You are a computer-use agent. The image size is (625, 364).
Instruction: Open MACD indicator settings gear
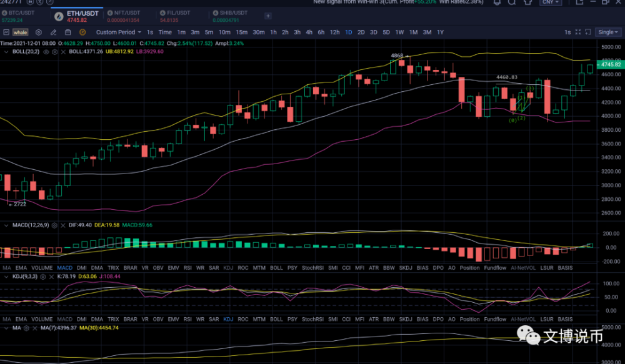click(x=54, y=225)
